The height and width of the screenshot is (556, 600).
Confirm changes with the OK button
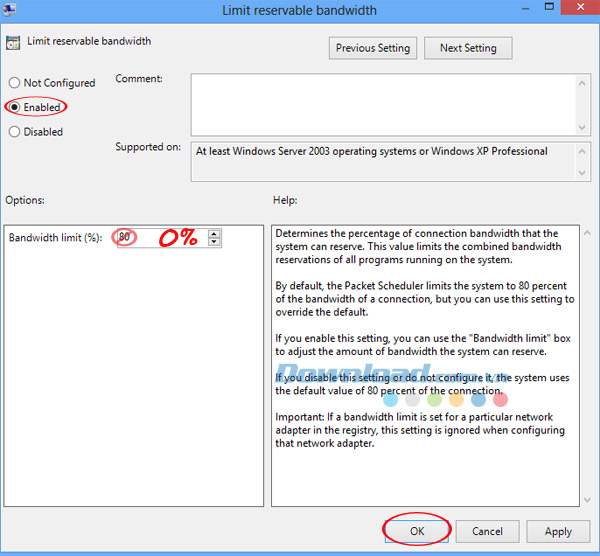pos(416,531)
